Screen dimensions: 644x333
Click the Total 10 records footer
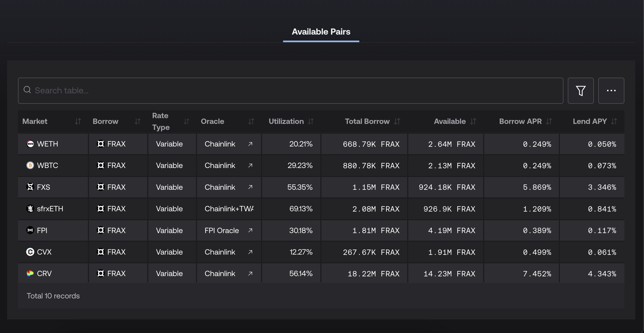[53, 296]
